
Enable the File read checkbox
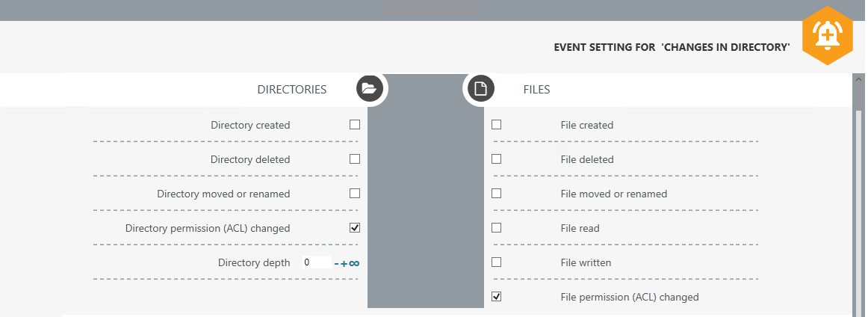point(497,228)
